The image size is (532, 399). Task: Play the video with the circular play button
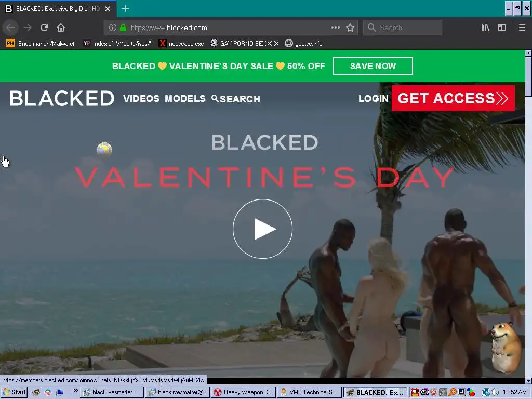(x=262, y=229)
